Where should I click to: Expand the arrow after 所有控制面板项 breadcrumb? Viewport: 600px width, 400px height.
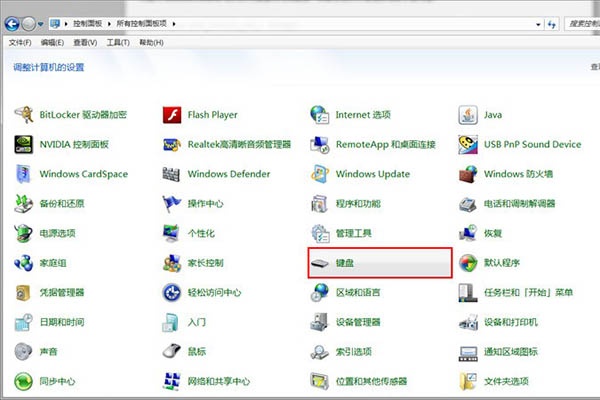tap(174, 24)
